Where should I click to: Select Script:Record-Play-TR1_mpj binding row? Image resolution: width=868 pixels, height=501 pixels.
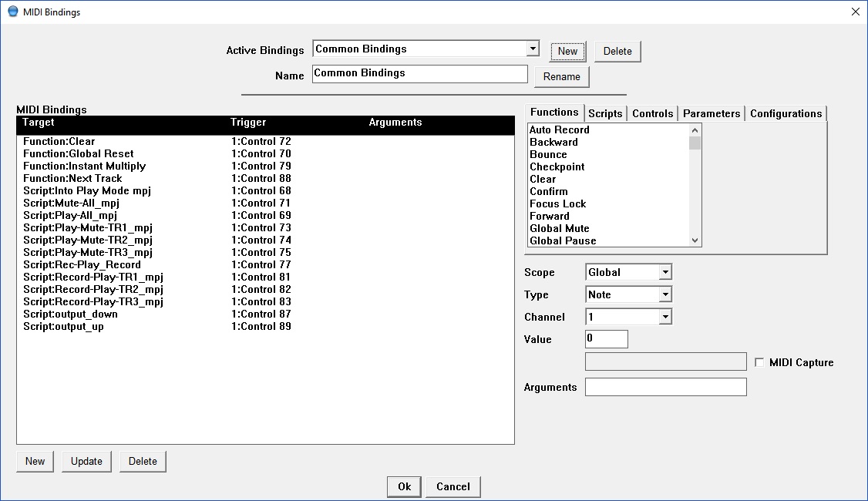coord(265,277)
